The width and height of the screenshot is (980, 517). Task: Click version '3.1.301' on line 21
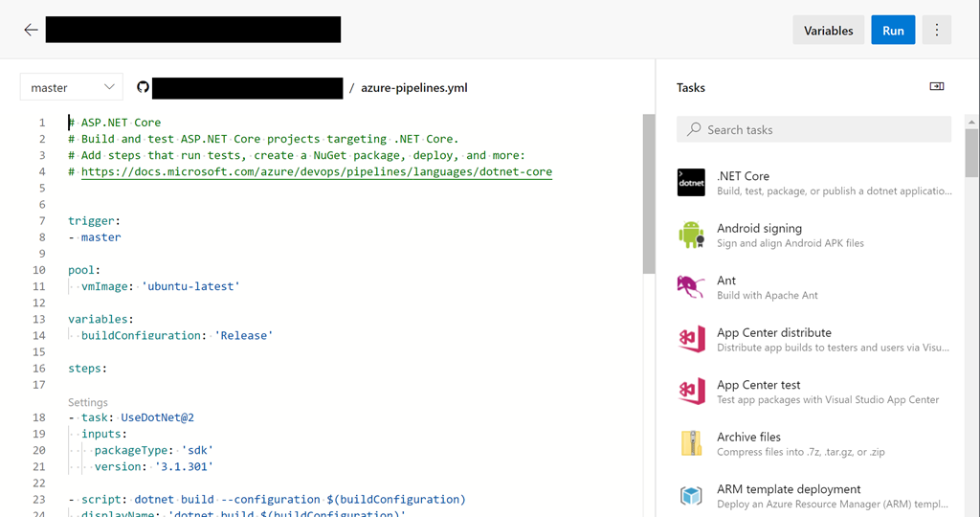point(184,466)
